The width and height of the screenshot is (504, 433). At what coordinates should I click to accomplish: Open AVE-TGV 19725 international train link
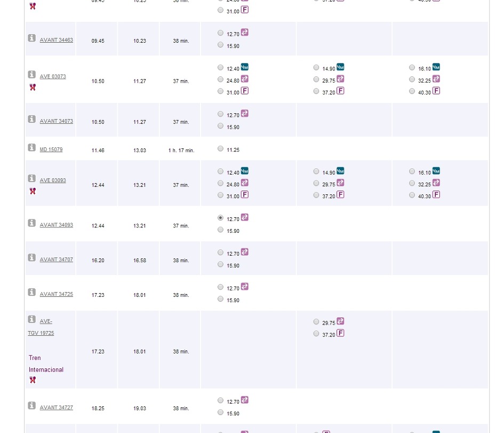tap(41, 327)
